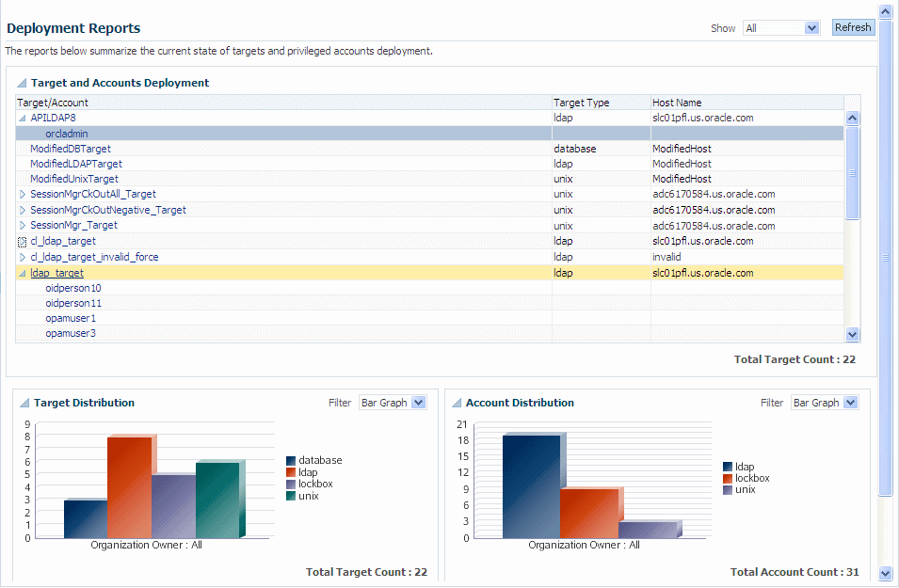Open the Show dropdown set to All

(781, 28)
